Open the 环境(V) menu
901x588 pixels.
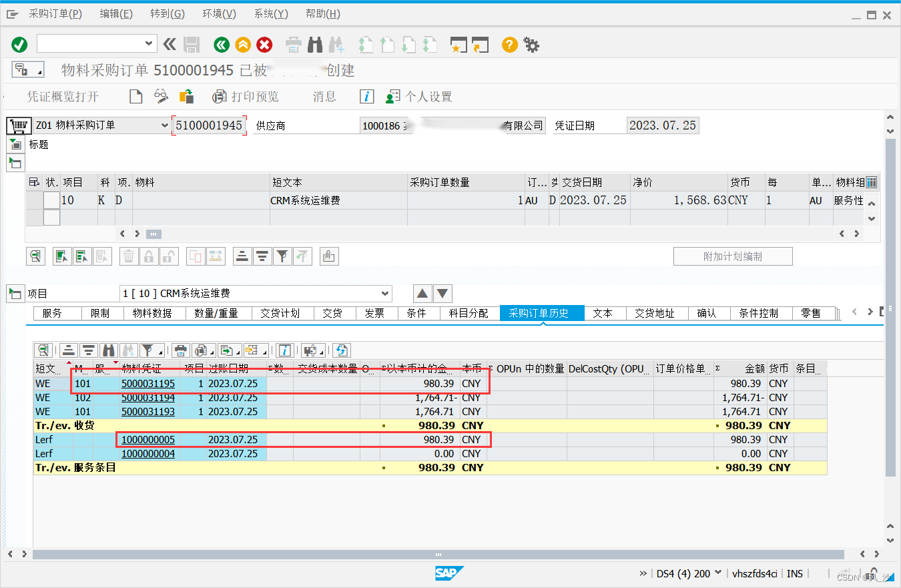pos(219,14)
